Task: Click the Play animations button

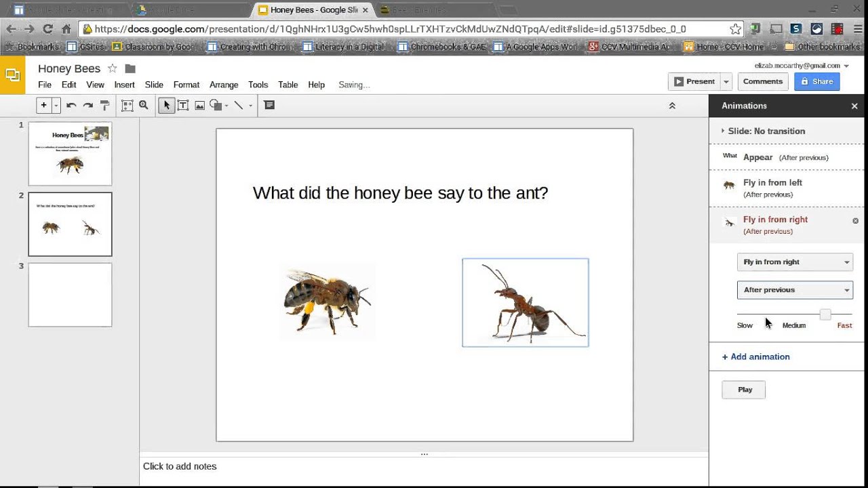Action: click(x=744, y=390)
